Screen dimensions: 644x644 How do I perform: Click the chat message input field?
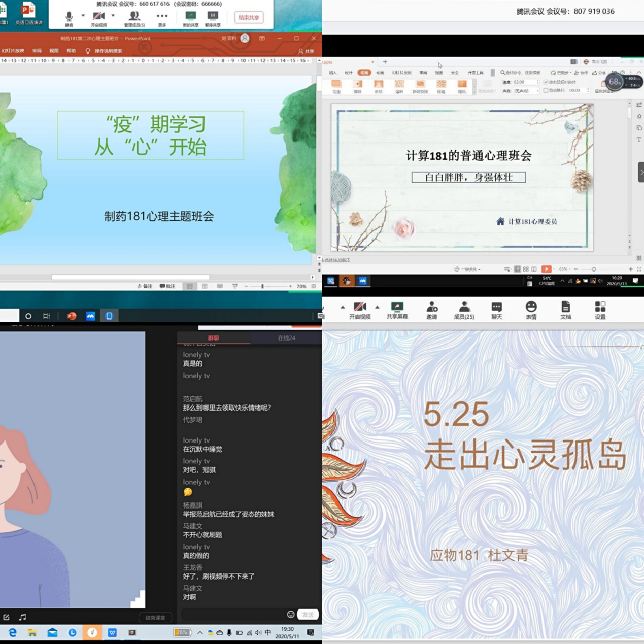[x=232, y=615]
